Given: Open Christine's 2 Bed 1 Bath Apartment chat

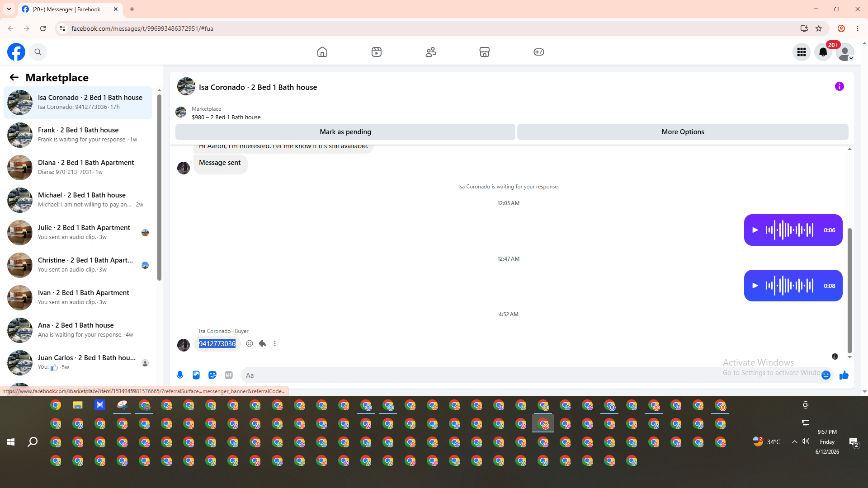Looking at the screenshot, I should [x=78, y=265].
